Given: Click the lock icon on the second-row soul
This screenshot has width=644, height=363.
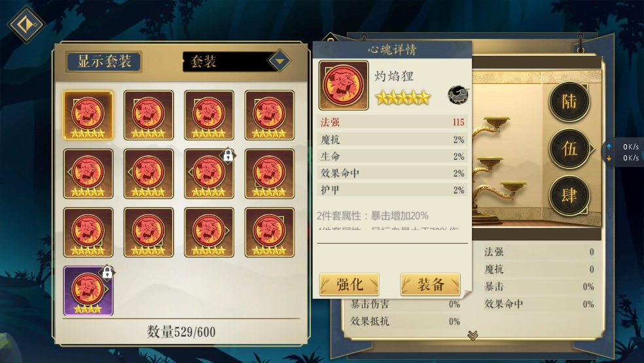Looking at the screenshot, I should point(228,155).
